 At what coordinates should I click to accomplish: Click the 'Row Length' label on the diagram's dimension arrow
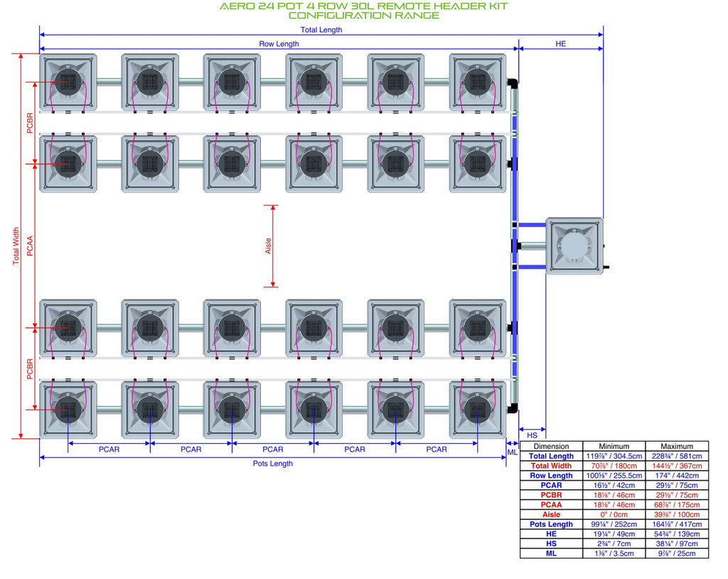tap(279, 43)
